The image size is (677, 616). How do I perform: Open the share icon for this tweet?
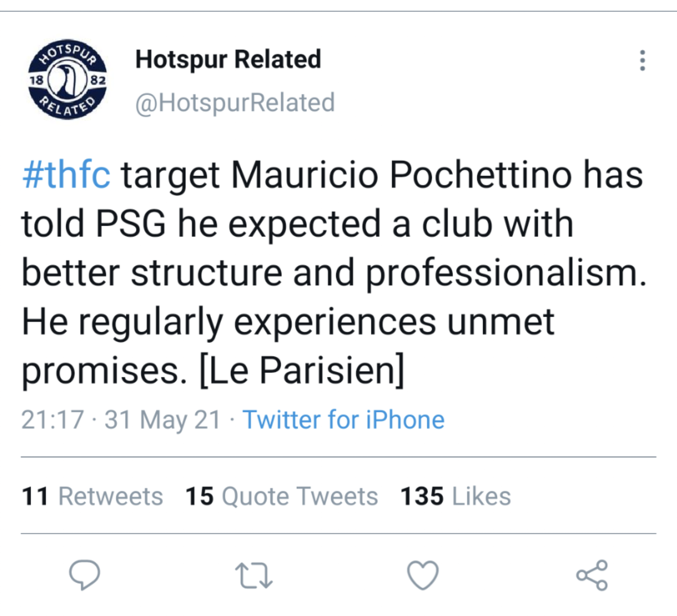(x=592, y=575)
